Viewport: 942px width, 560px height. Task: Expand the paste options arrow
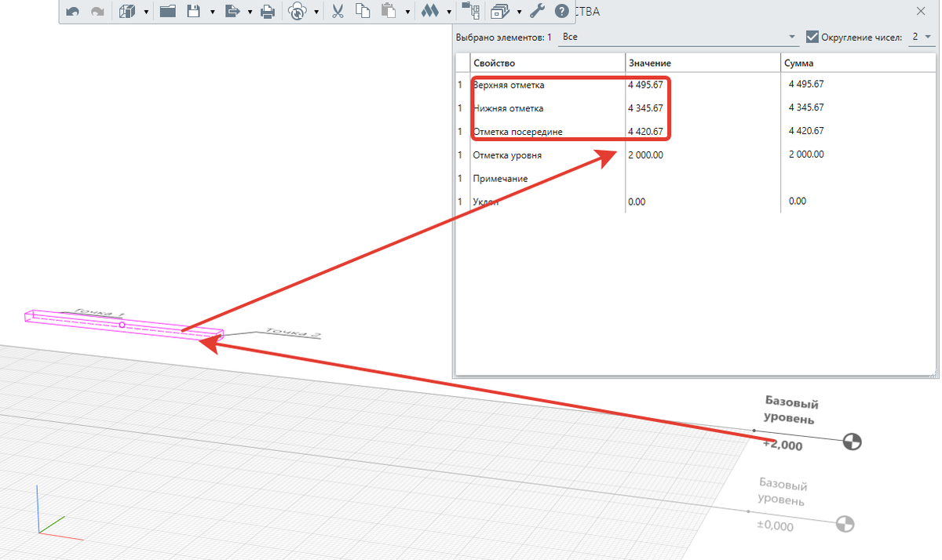tap(408, 13)
